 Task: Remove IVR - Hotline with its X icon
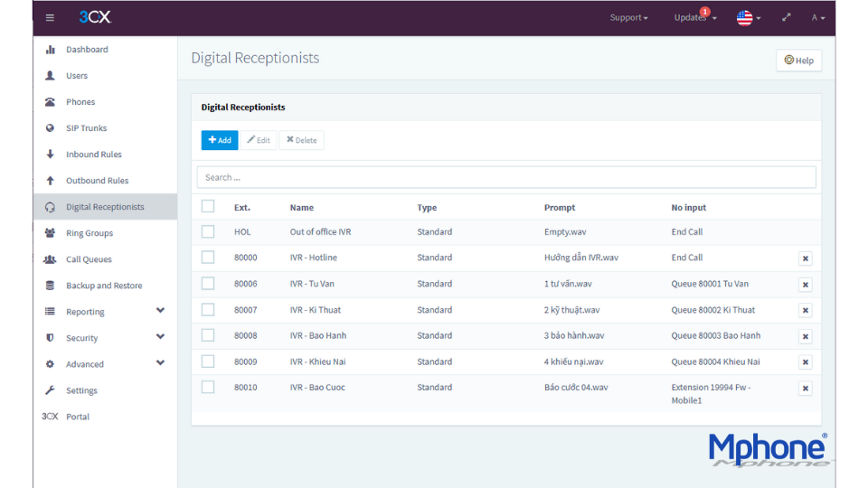pyautogui.click(x=806, y=258)
